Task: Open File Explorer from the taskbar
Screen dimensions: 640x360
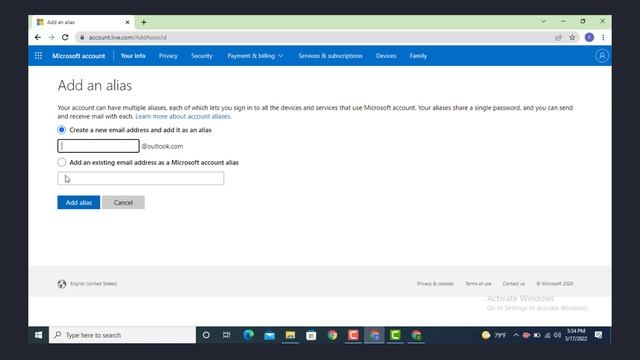Action: click(x=290, y=335)
